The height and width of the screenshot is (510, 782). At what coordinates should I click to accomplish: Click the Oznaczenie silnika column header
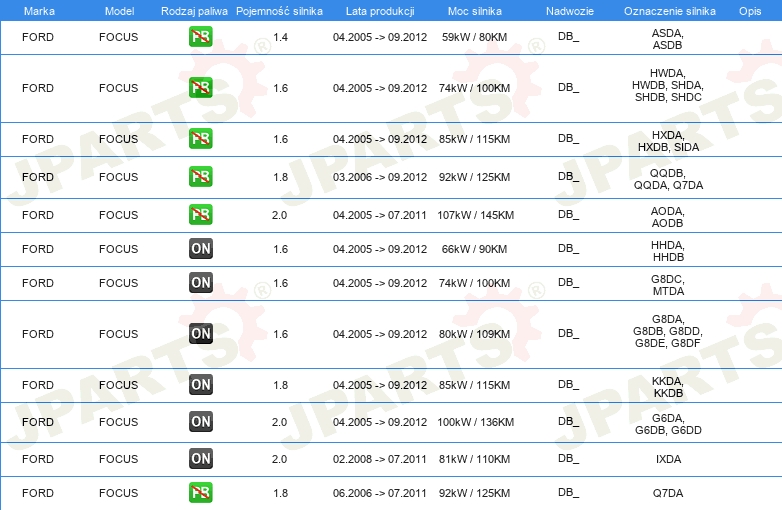point(670,11)
